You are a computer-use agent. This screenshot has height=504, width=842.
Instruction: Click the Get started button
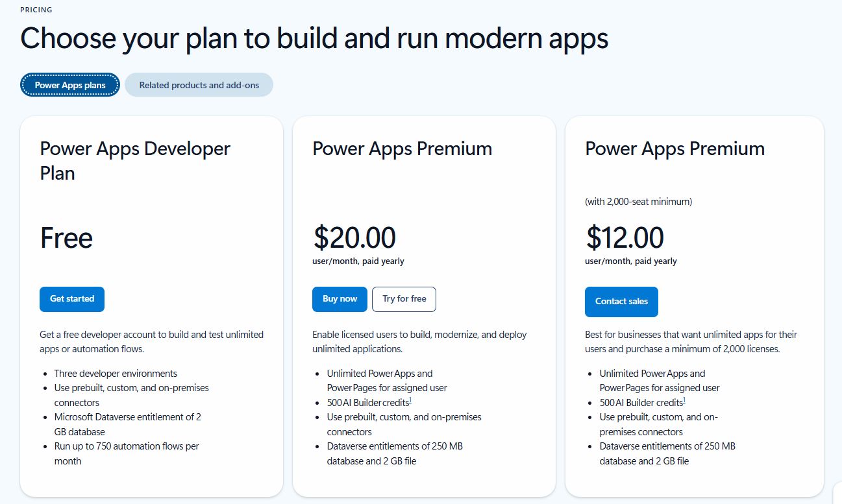pos(72,299)
